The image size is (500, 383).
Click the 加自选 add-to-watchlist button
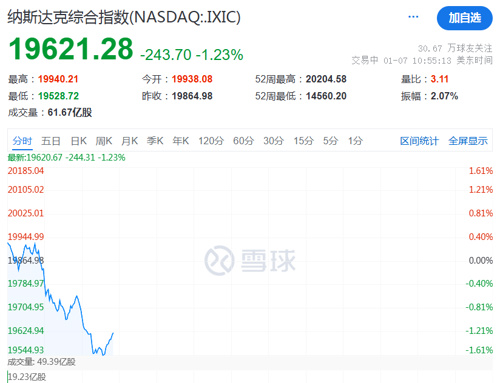[x=465, y=18]
